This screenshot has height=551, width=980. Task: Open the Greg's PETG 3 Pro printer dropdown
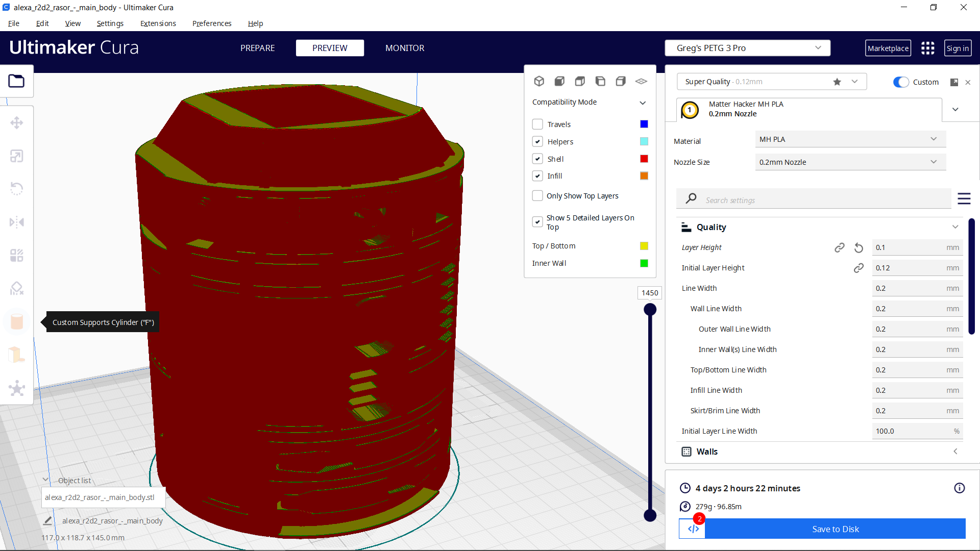point(747,47)
